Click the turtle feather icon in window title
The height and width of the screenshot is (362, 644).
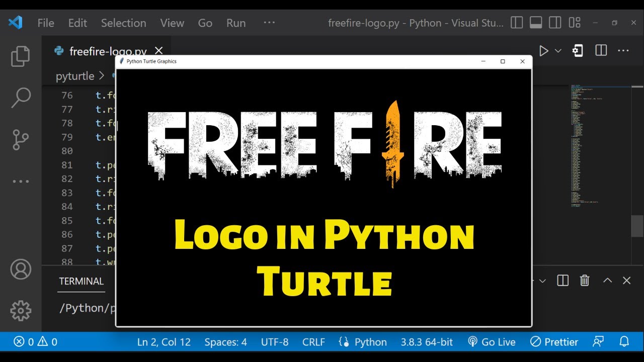click(x=121, y=61)
